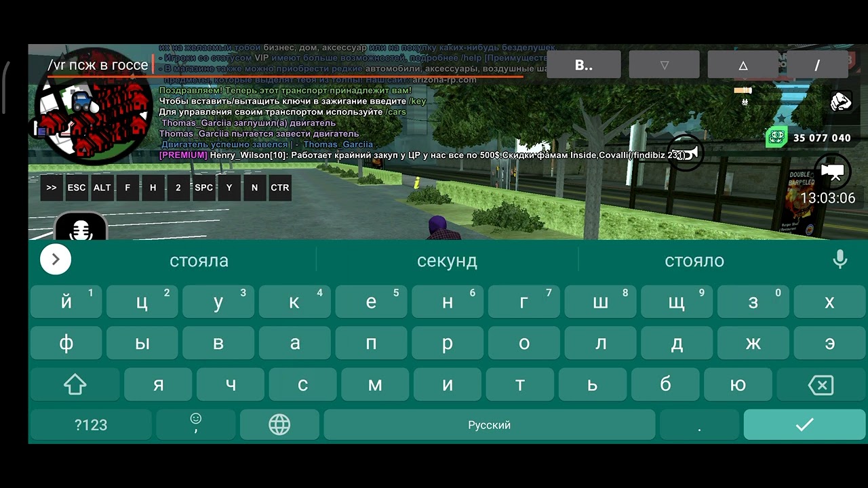868x488 pixels.
Task: Tap the N key overlay button
Action: point(254,188)
